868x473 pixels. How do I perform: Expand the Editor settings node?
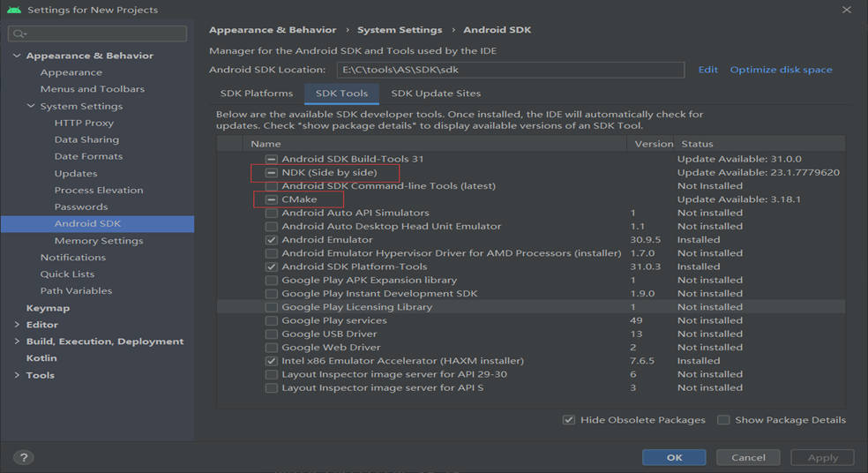(x=17, y=325)
